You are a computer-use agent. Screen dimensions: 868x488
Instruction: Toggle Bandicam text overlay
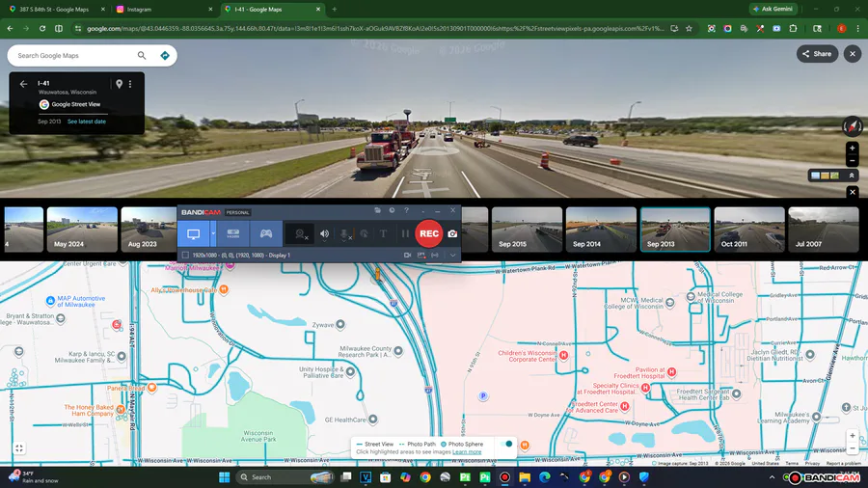point(383,234)
